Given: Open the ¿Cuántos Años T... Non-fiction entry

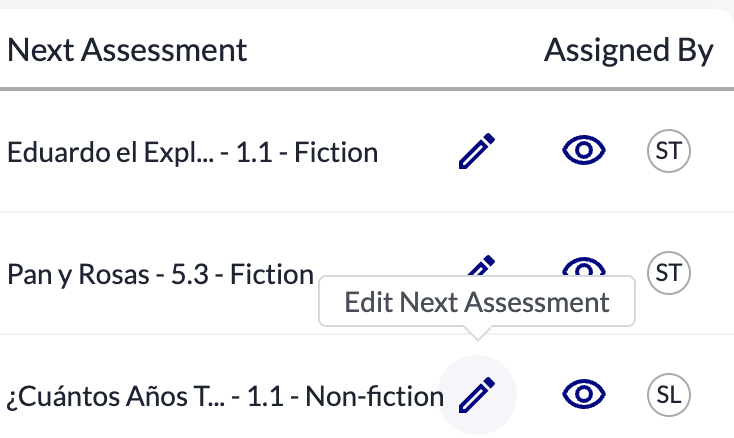Looking at the screenshot, I should pos(224,397).
